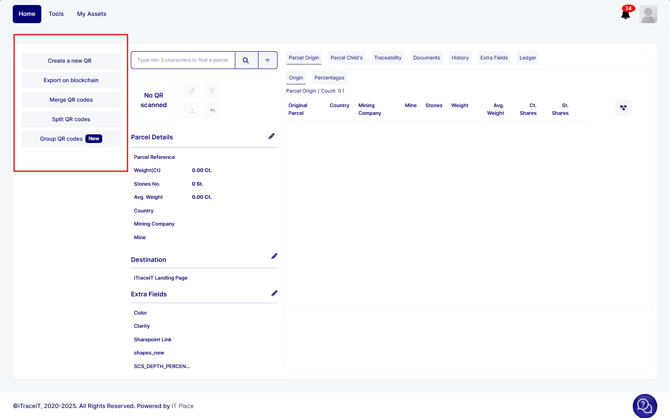
Task: Click Create a new QR button
Action: pyautogui.click(x=71, y=61)
